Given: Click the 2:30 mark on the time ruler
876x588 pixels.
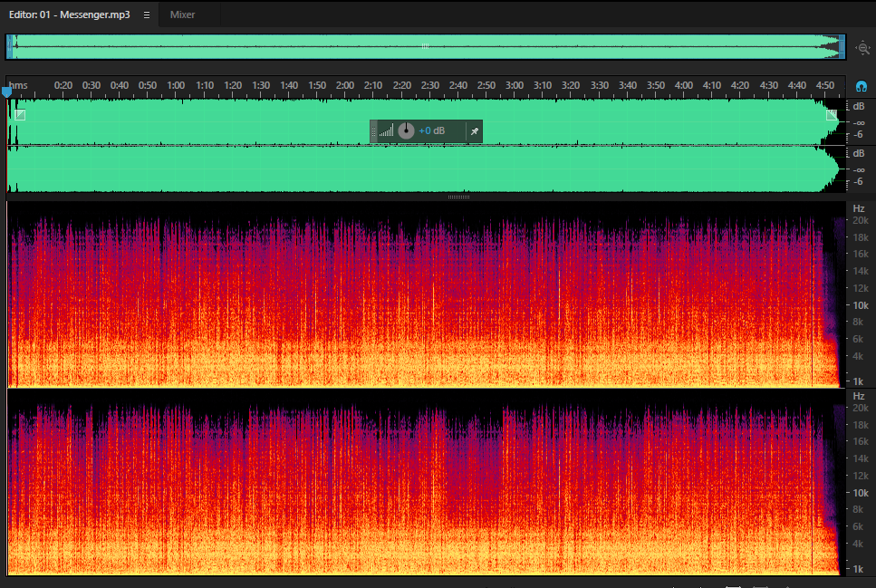Looking at the screenshot, I should [429, 85].
